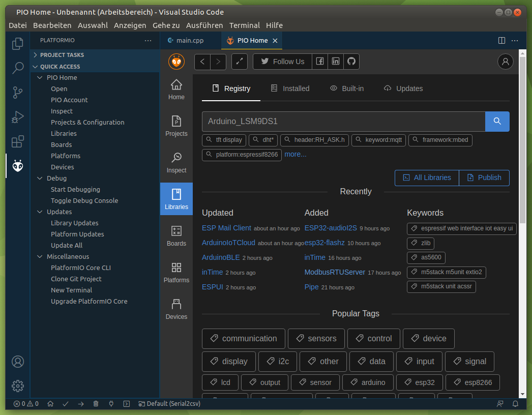Open the Explorer view in activity bar
The height and width of the screenshot is (415, 532).
click(18, 43)
